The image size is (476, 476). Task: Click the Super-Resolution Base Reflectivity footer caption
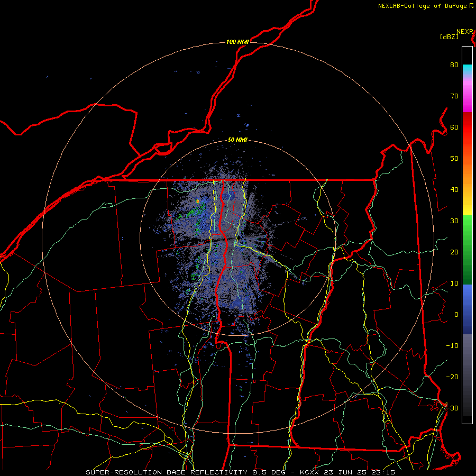click(241, 472)
